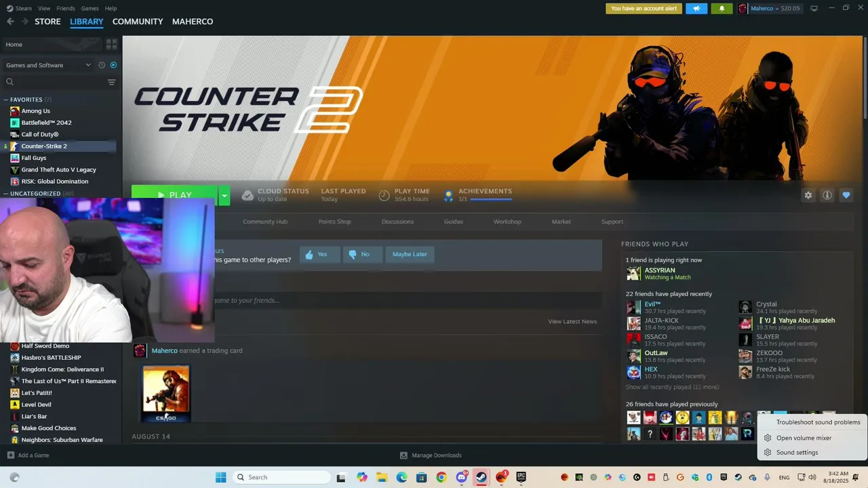Click Maybe Later button
The width and height of the screenshot is (868, 488).
(x=410, y=254)
